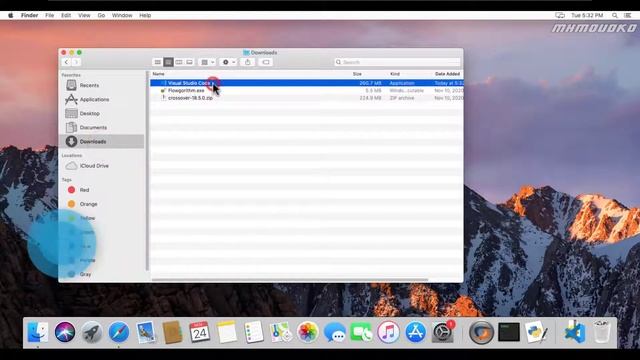Open Finder from the Dock

point(38,332)
